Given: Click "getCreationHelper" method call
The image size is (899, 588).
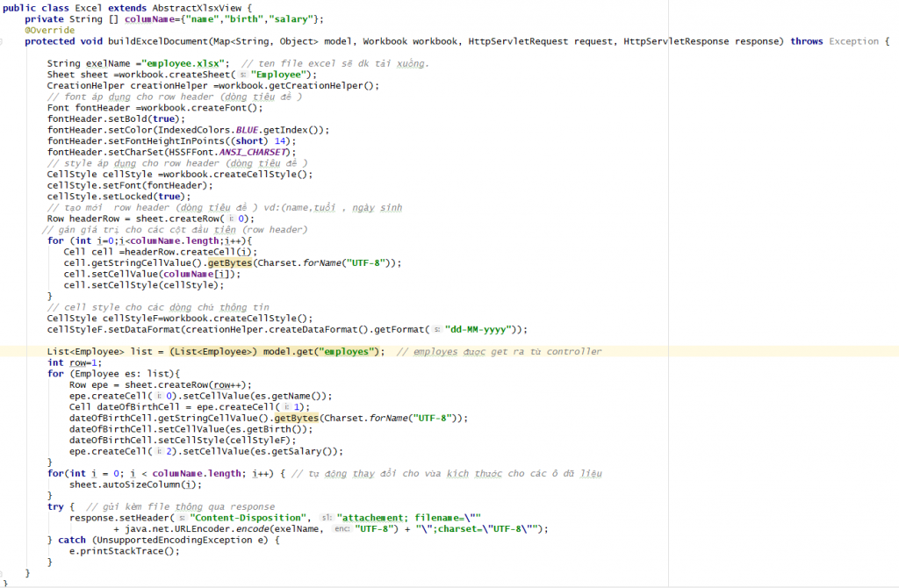Looking at the screenshot, I should (x=316, y=86).
